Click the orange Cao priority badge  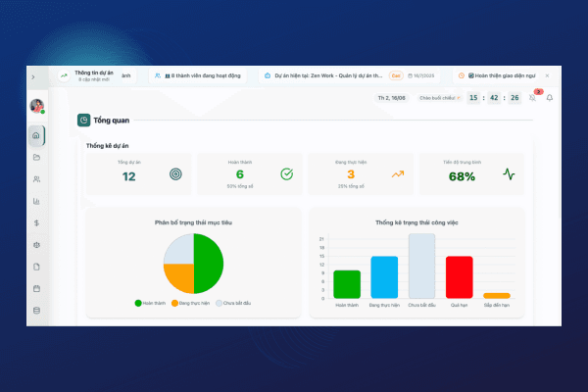tap(396, 75)
